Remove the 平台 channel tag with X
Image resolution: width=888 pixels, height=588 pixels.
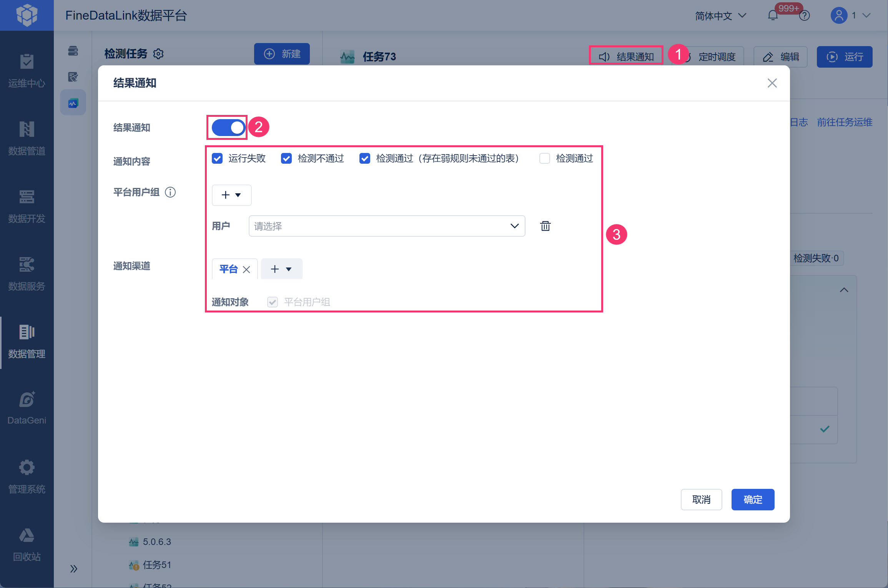coord(246,269)
